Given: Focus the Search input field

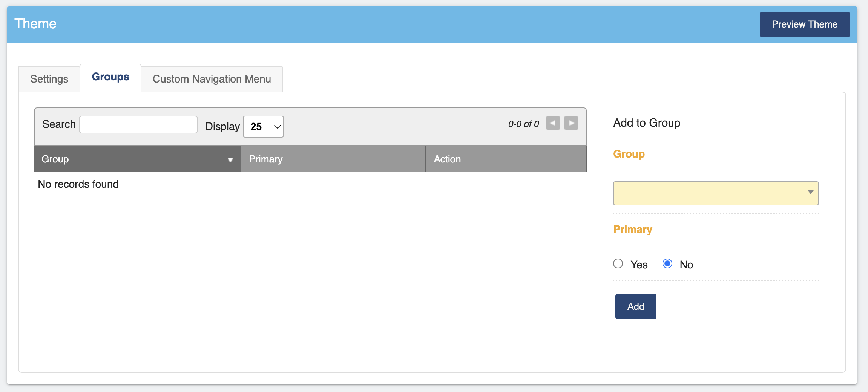Looking at the screenshot, I should (138, 124).
